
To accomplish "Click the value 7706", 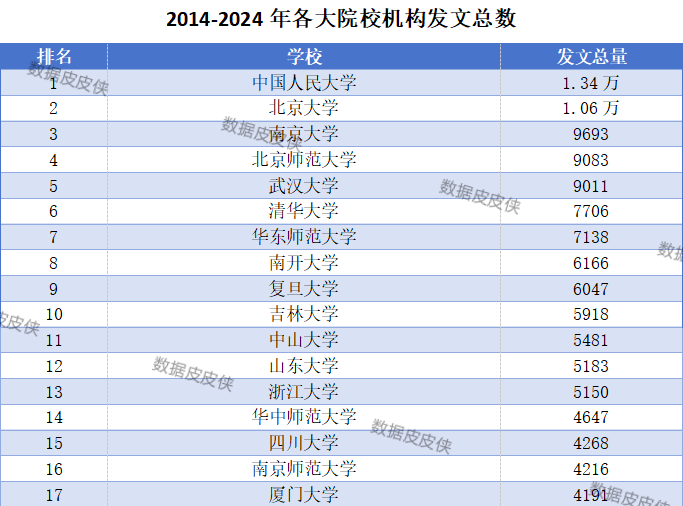I will [x=591, y=211].
